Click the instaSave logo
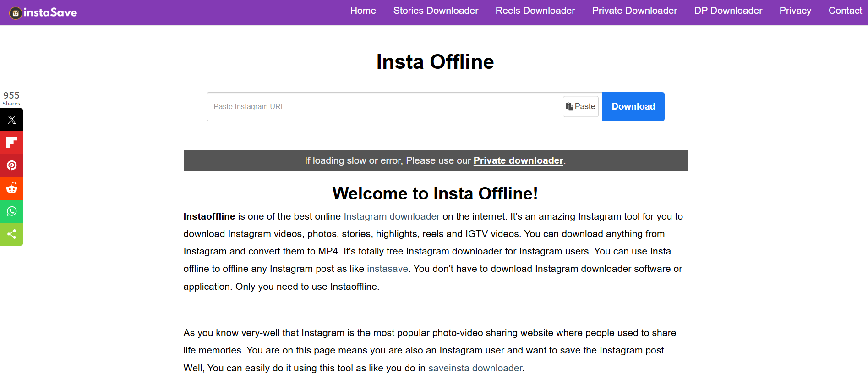This screenshot has height=392, width=868. click(x=43, y=13)
